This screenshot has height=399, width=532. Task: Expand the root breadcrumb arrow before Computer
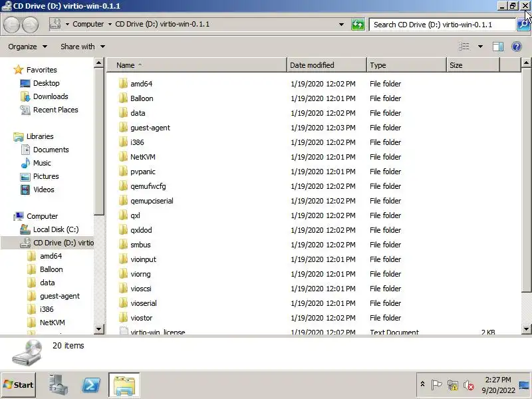coord(67,25)
